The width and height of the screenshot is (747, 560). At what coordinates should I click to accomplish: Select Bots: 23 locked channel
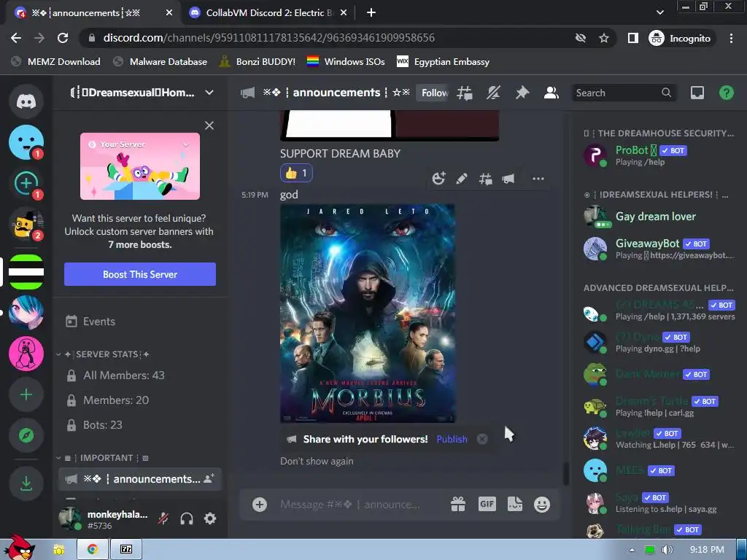pyautogui.click(x=140, y=425)
